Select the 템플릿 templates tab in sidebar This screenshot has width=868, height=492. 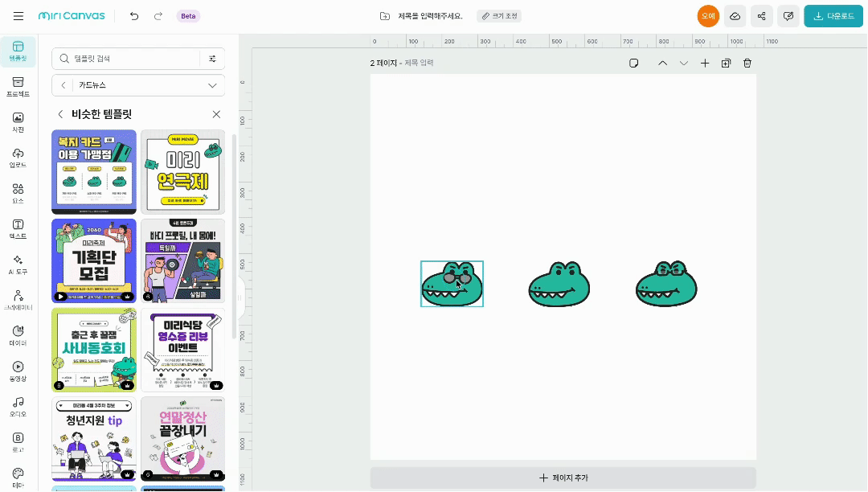click(18, 51)
